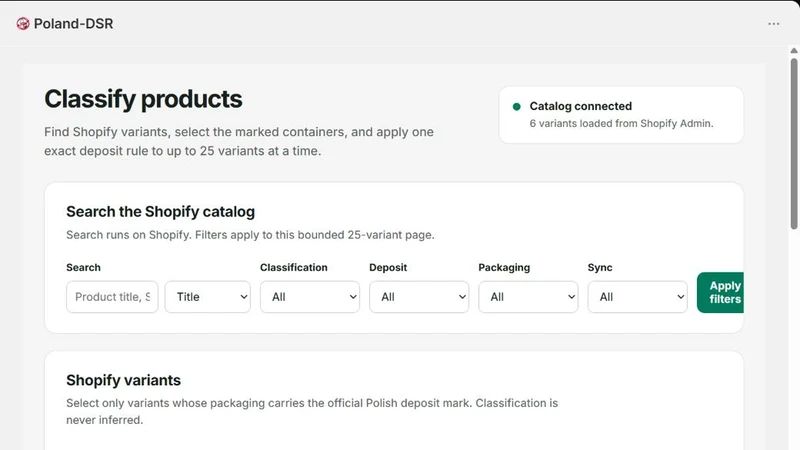This screenshot has height=450, width=800.
Task: Click the page vertical scrollbar thumb
Action: (794, 144)
